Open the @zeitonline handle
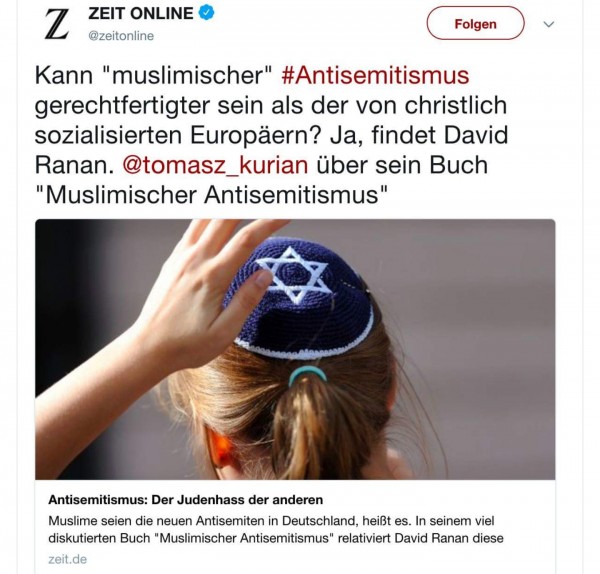 click(121, 36)
